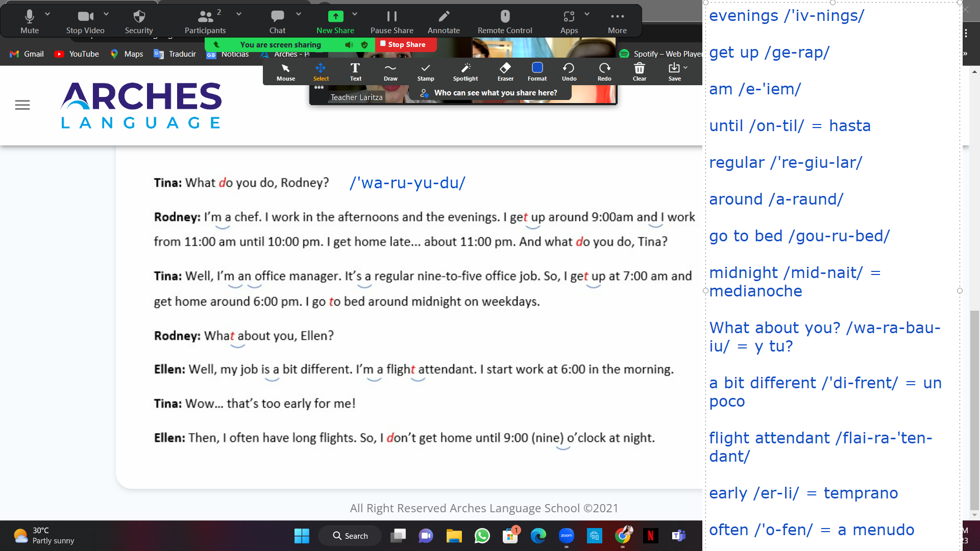Expand the arrow next to Apps
This screenshot has height=551, width=980.
click(x=587, y=14)
